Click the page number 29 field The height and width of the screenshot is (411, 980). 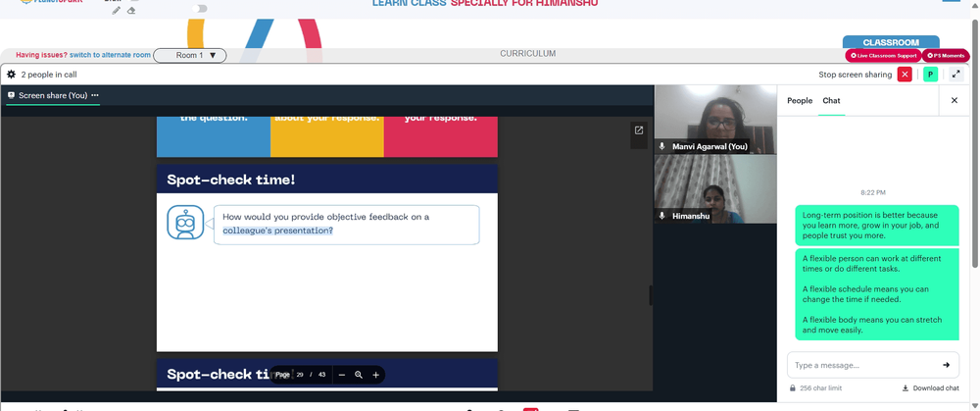click(x=300, y=375)
